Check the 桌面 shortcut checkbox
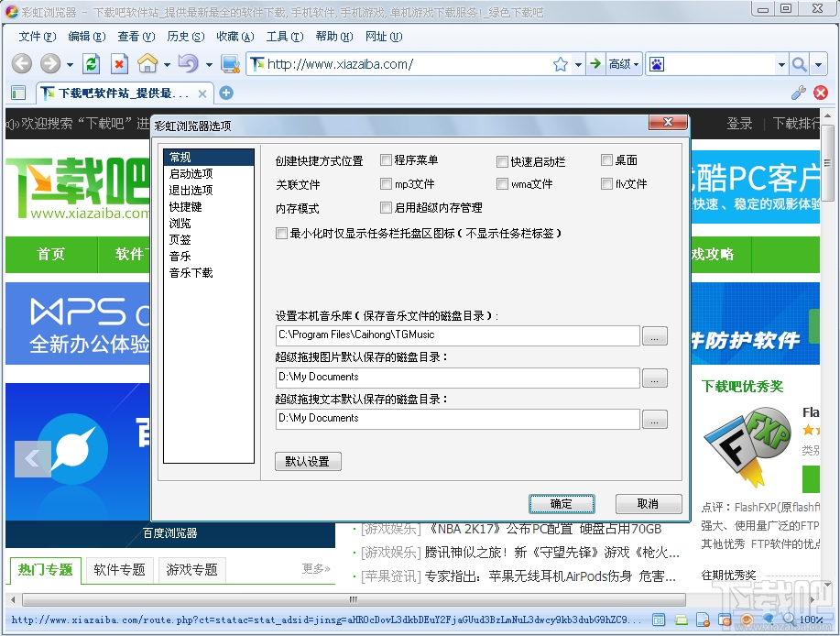Image resolution: width=840 pixels, height=636 pixels. tap(606, 159)
